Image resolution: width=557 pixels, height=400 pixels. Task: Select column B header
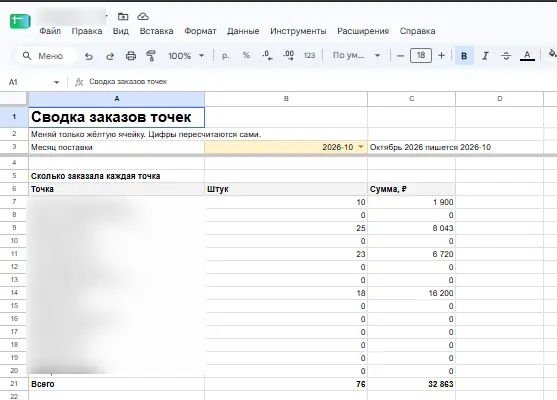pos(286,99)
